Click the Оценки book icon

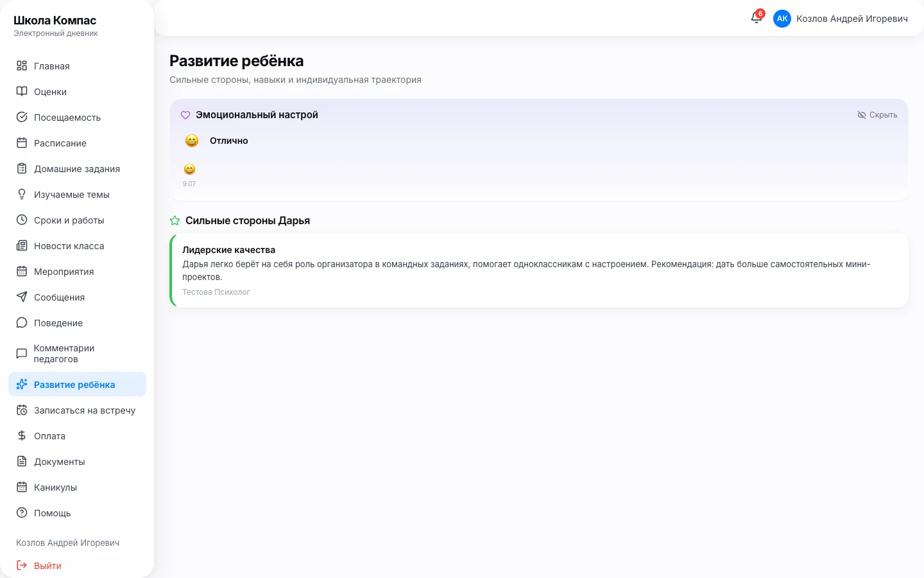pyautogui.click(x=22, y=91)
